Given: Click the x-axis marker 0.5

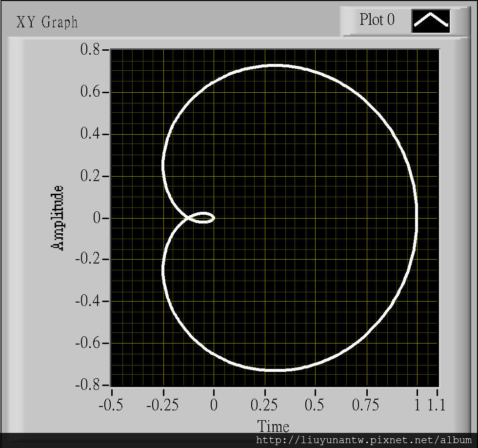Looking at the screenshot, I should 314,406.
